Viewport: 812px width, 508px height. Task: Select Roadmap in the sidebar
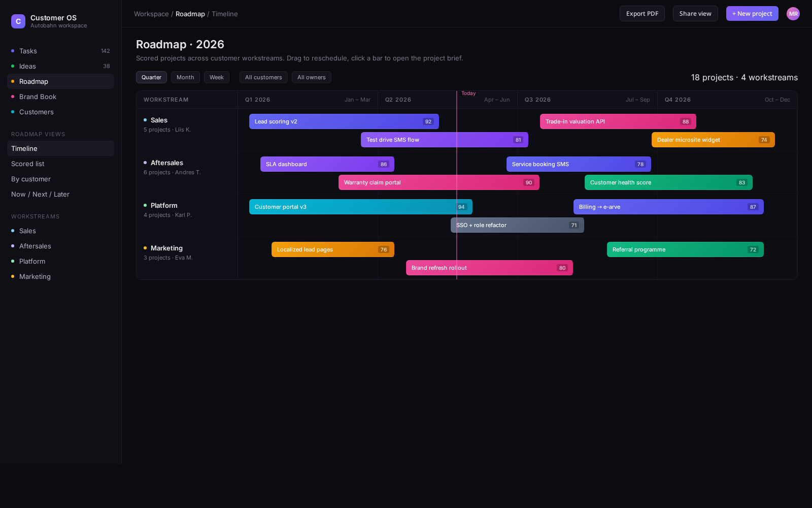(60, 81)
